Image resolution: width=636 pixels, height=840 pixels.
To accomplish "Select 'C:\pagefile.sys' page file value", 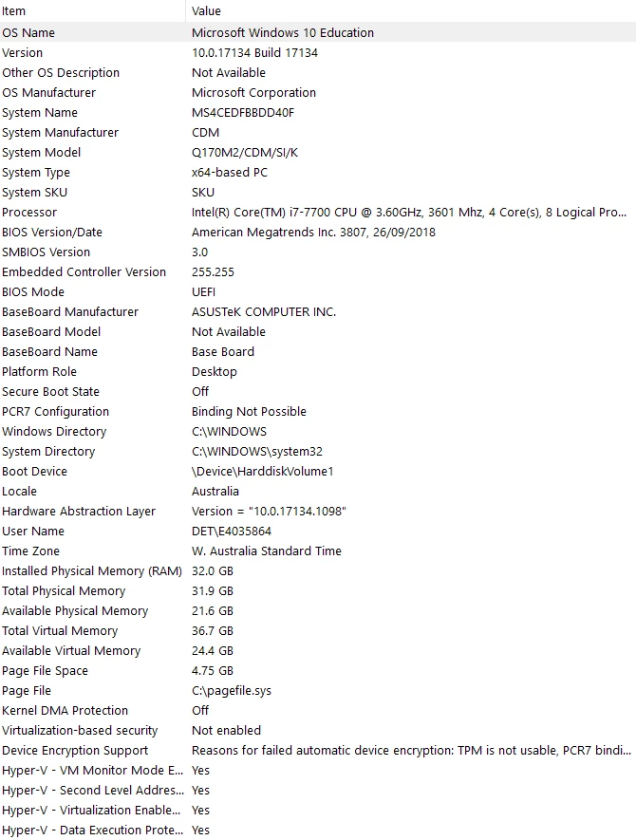I will (x=232, y=690).
